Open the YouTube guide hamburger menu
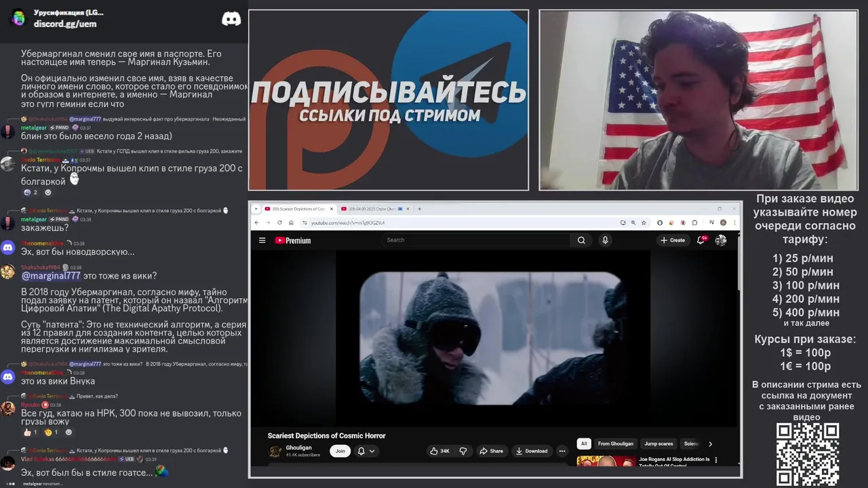This screenshot has width=868, height=488. click(x=262, y=240)
